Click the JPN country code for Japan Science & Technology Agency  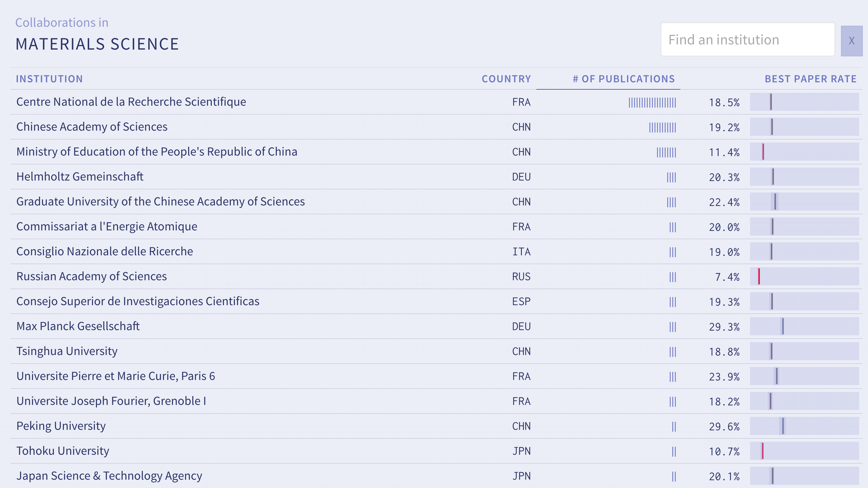point(521,476)
